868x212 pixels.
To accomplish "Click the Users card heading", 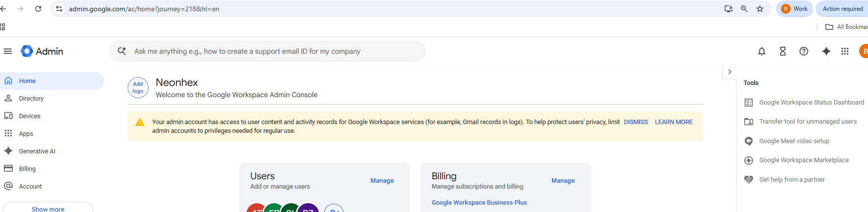I will pos(263,176).
